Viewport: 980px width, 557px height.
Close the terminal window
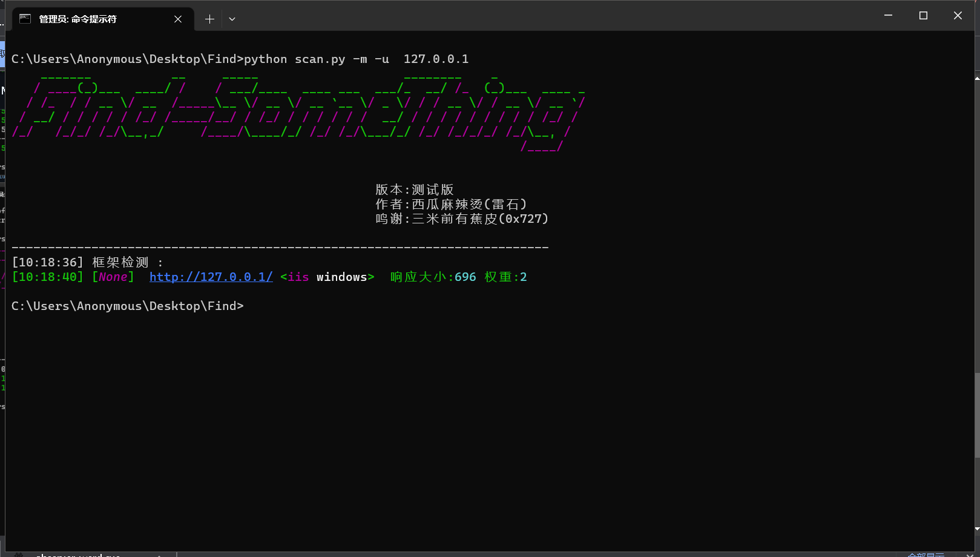click(x=958, y=15)
